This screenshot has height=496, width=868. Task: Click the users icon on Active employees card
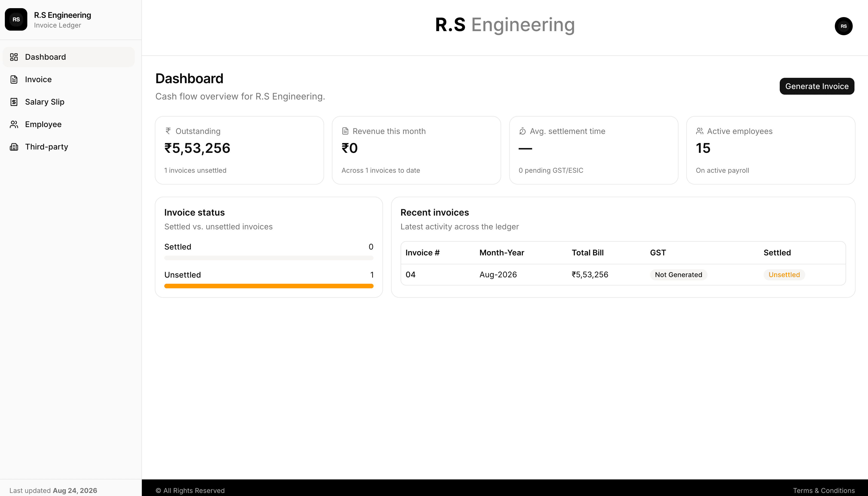click(699, 131)
